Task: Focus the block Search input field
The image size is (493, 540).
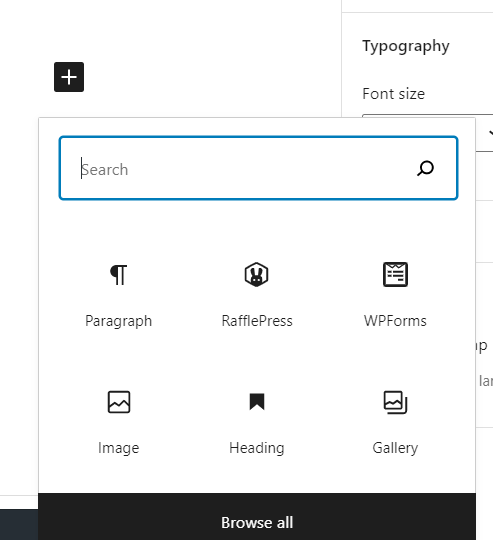Action: coord(258,168)
